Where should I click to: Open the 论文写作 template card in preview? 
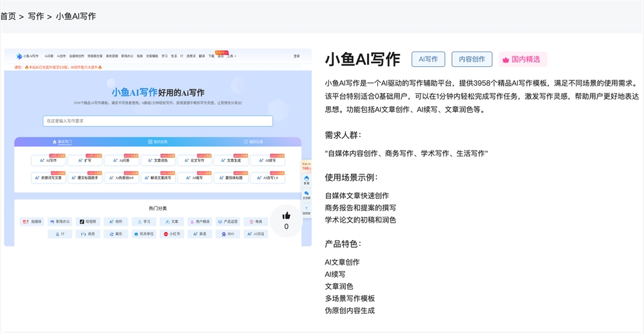click(194, 160)
